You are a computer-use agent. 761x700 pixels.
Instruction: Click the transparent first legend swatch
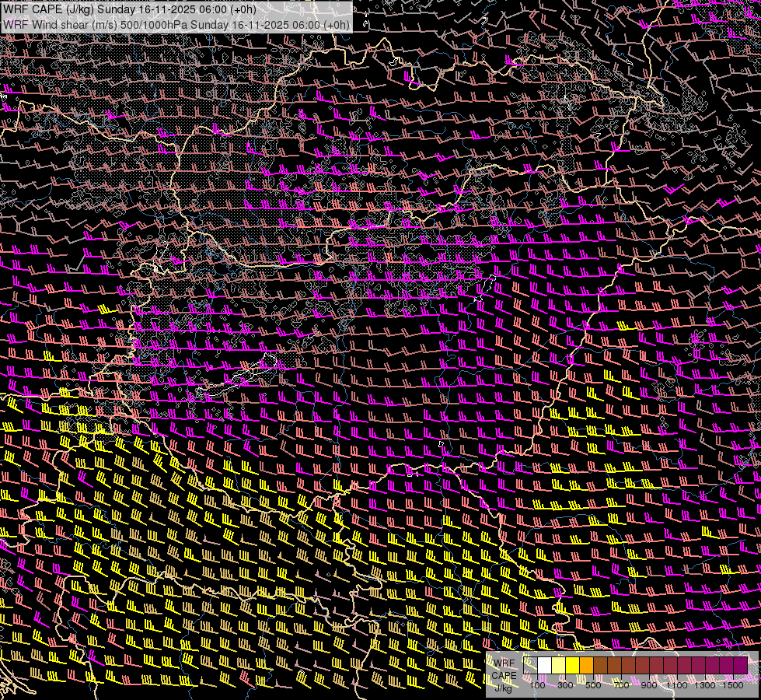coord(530,666)
